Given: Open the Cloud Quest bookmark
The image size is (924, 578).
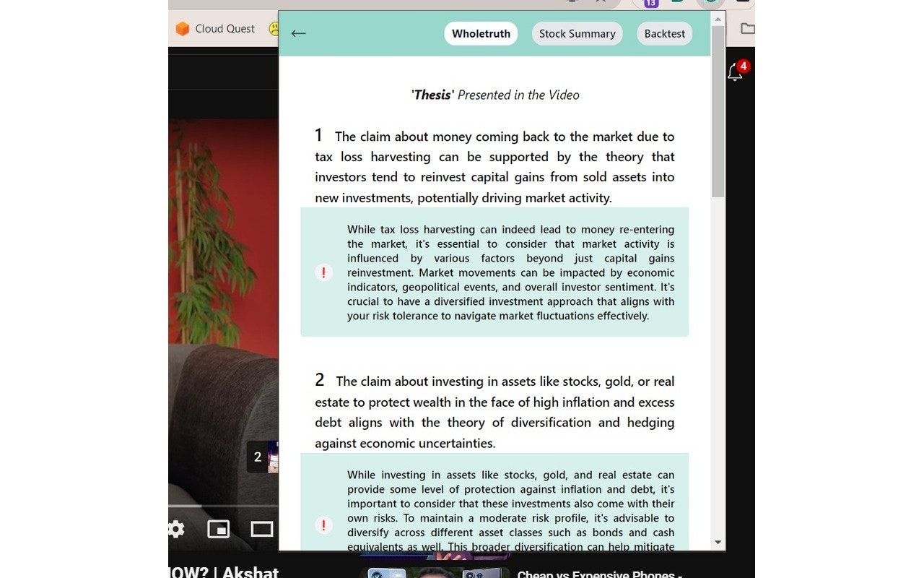Looking at the screenshot, I should click(x=215, y=29).
